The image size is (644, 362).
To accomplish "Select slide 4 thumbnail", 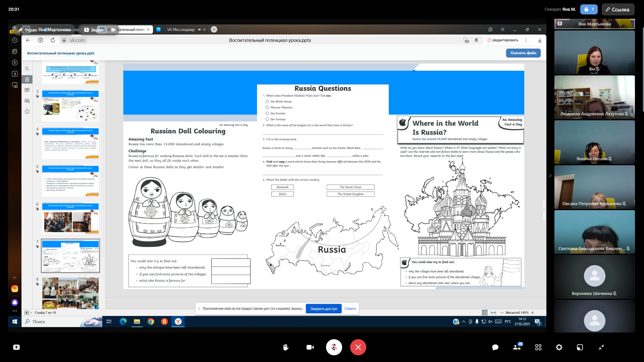I will (x=70, y=143).
